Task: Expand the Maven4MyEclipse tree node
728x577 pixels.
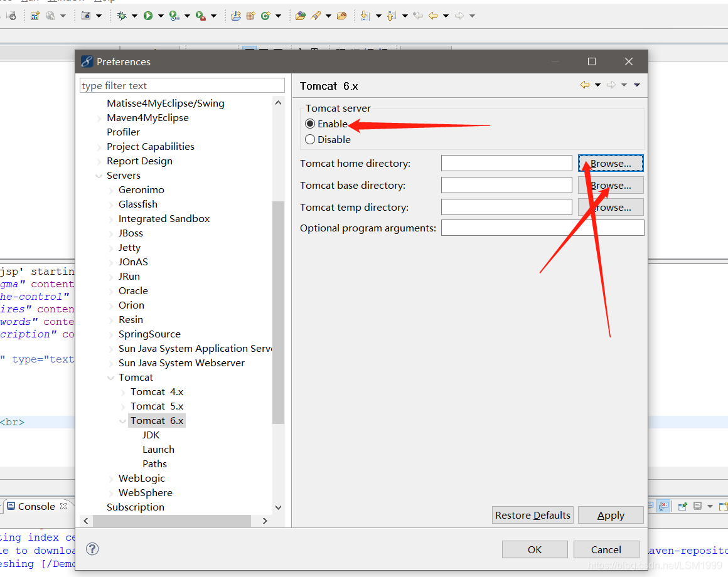Action: point(99,119)
